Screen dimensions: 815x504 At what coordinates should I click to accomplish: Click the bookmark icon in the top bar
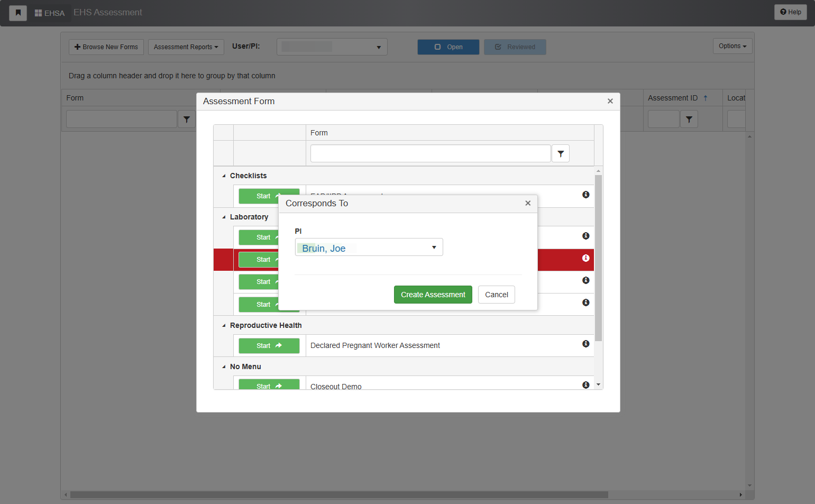point(18,13)
